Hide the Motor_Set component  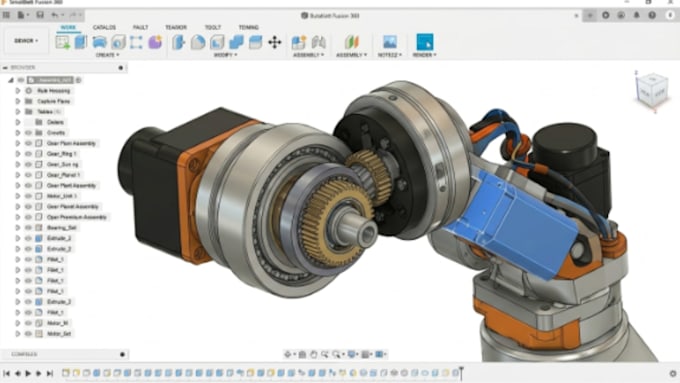click(x=29, y=334)
